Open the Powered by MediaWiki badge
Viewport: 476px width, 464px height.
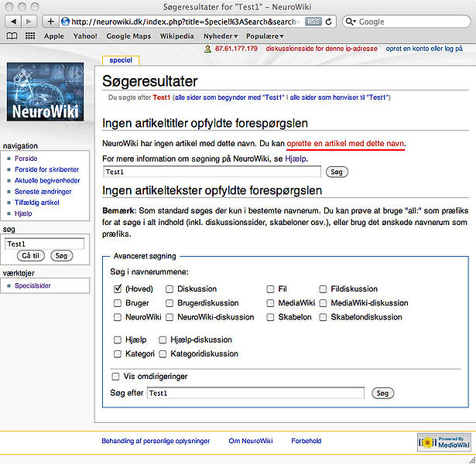coord(443,442)
